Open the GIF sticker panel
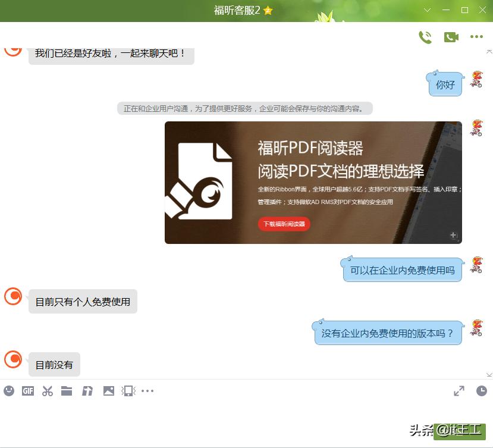 click(x=28, y=391)
